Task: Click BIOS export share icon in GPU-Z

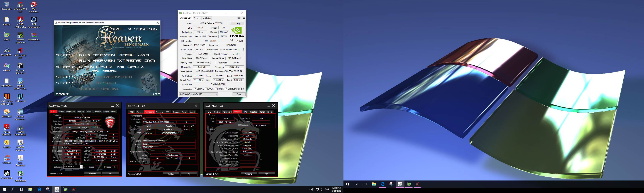Action: pyautogui.click(x=231, y=41)
